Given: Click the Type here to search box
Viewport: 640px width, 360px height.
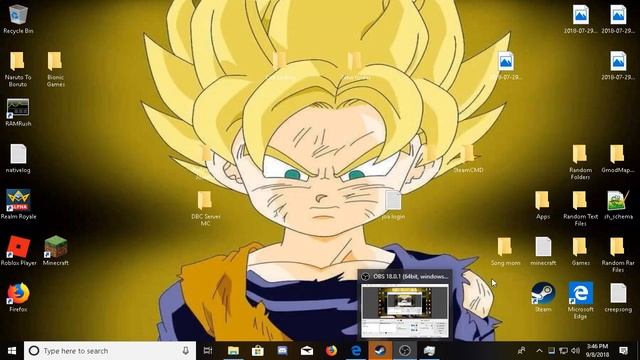Looking at the screenshot, I should pos(110,351).
